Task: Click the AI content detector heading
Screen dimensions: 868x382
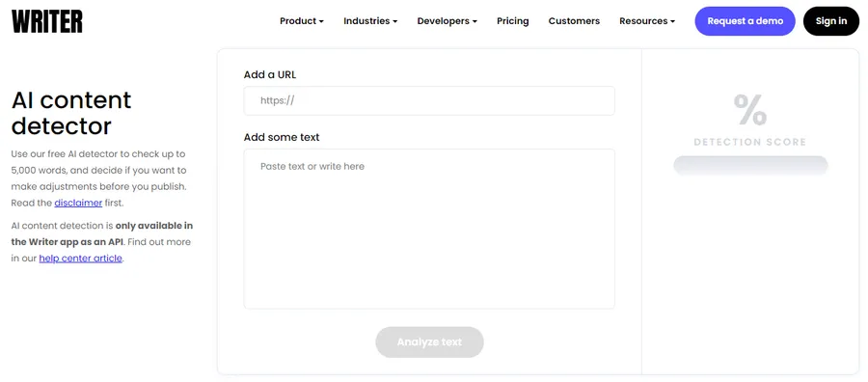Action: point(71,113)
